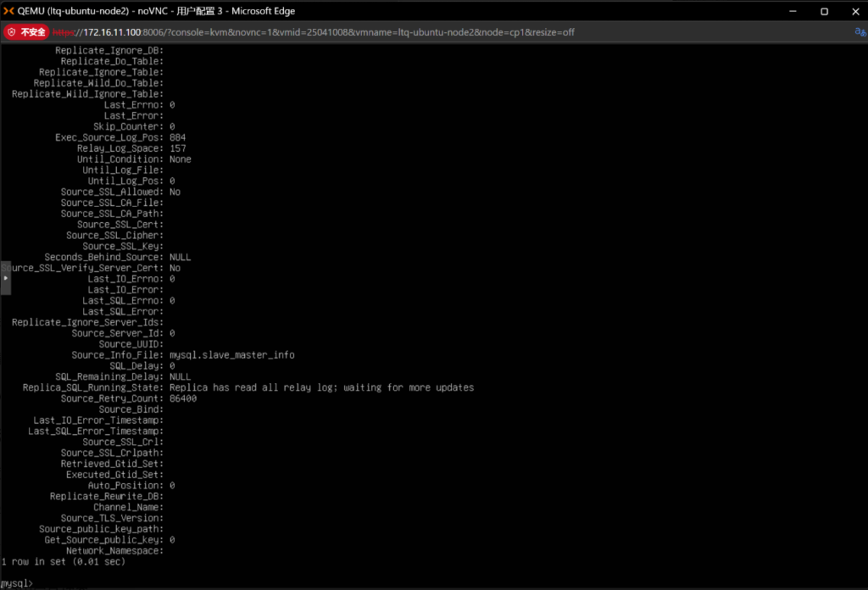Click the '1 row in set' result line

(63, 561)
